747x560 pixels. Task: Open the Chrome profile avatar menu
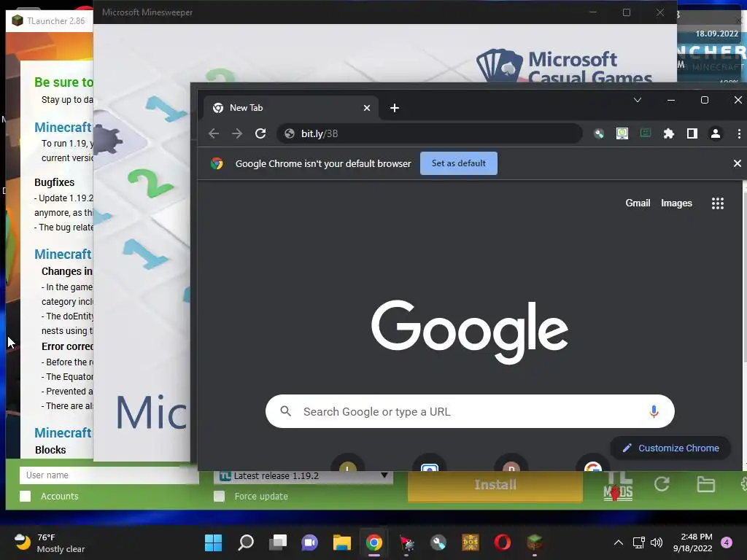point(716,134)
